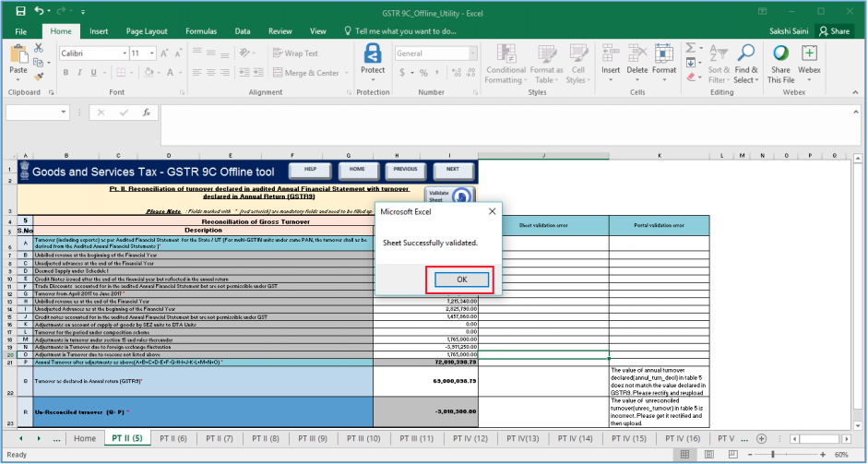Viewport: 868px width, 464px height.
Task: Click the Fill Color paint bucket icon
Action: [x=149, y=73]
